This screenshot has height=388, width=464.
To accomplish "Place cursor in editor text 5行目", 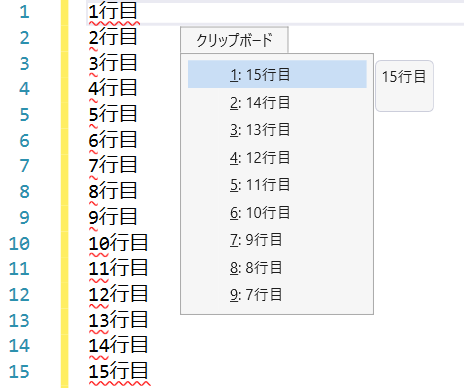I will (x=113, y=114).
